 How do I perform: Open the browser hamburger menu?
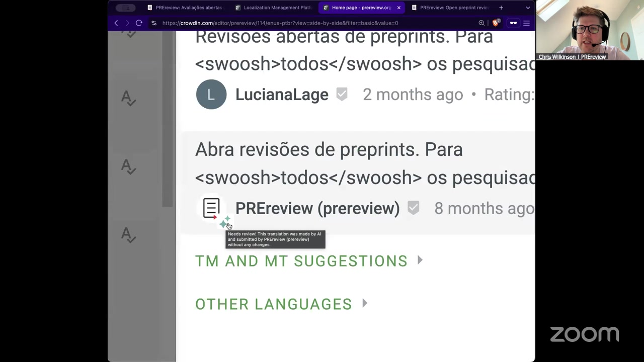526,23
